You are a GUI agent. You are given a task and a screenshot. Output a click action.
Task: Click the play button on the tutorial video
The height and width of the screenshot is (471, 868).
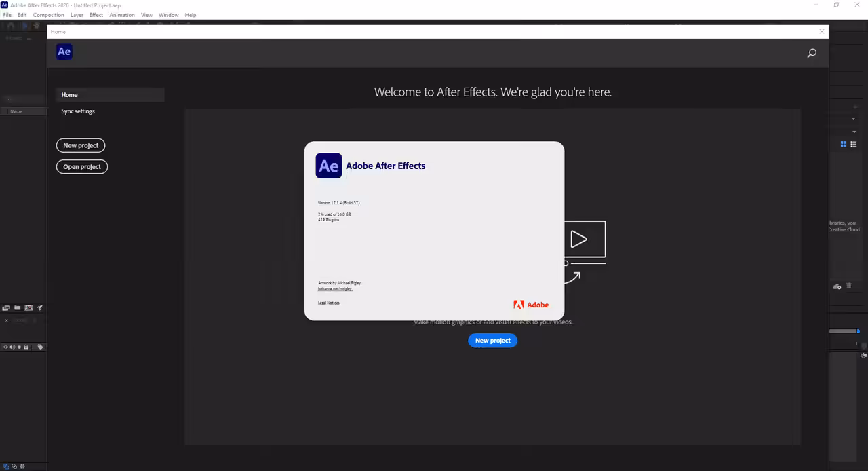(579, 239)
